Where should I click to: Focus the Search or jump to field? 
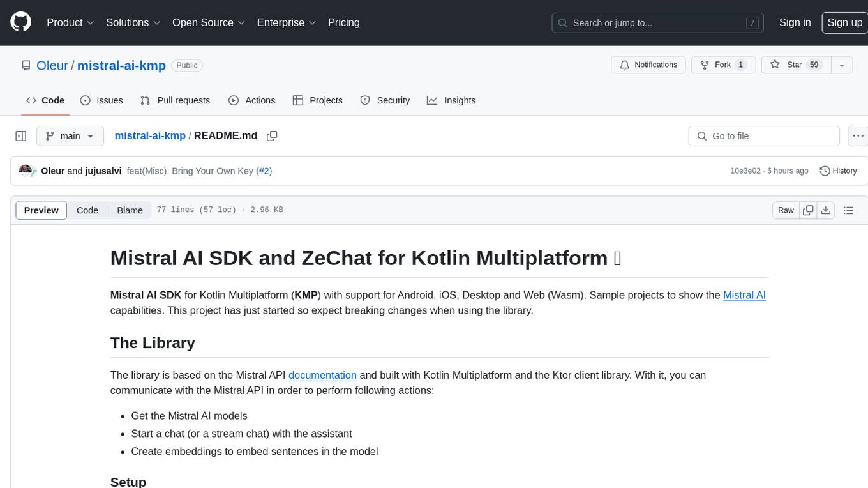(x=659, y=23)
